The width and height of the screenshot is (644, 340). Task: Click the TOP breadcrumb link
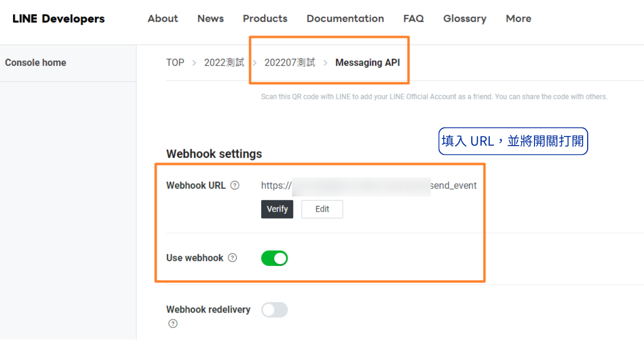click(x=175, y=63)
